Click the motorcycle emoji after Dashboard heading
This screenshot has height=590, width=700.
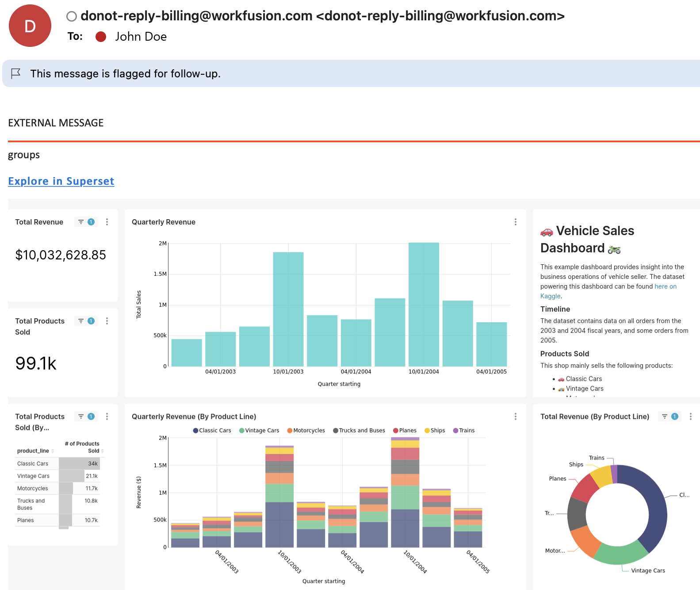pyautogui.click(x=614, y=249)
